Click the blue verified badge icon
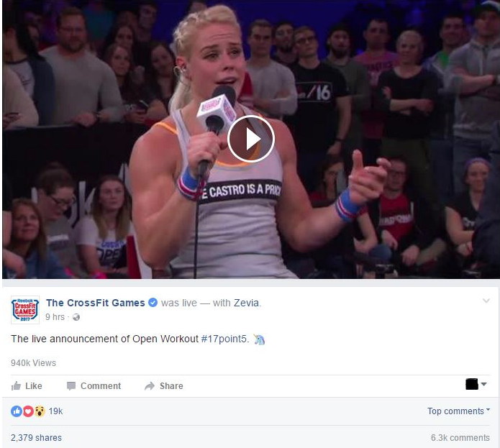500x448 pixels. [153, 303]
